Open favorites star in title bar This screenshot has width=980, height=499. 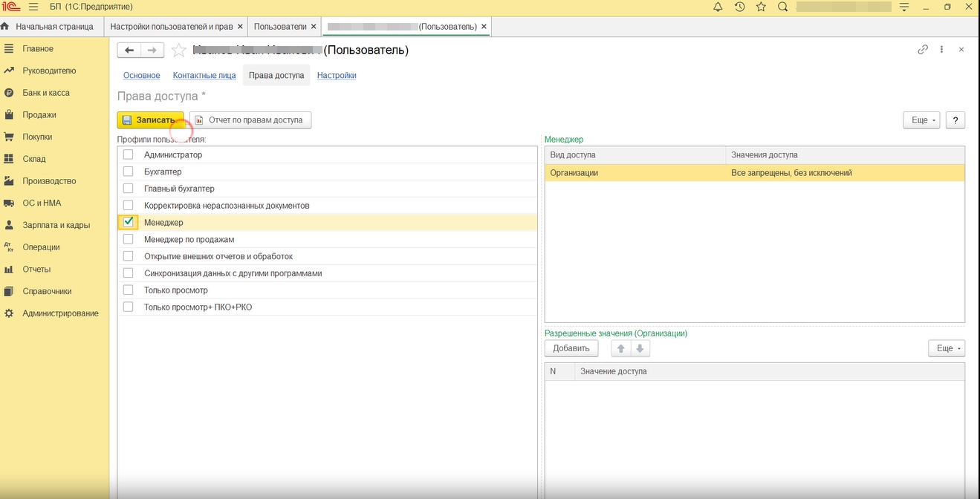[761, 7]
